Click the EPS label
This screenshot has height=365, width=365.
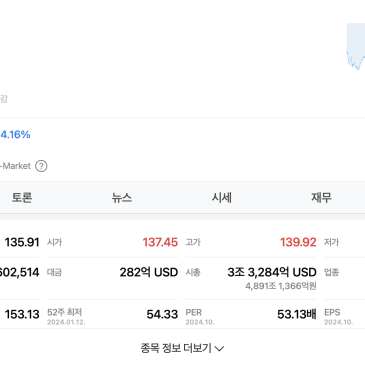point(332,312)
